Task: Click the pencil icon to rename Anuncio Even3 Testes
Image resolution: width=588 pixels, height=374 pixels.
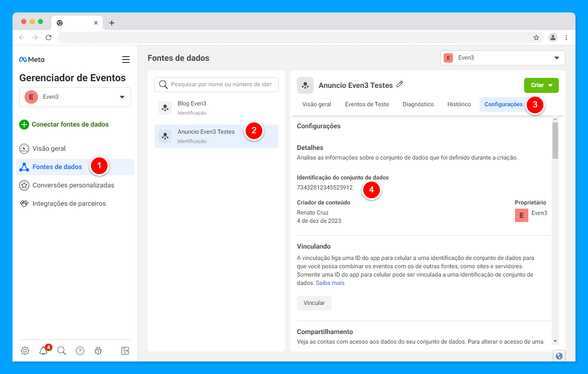Action: pos(400,84)
